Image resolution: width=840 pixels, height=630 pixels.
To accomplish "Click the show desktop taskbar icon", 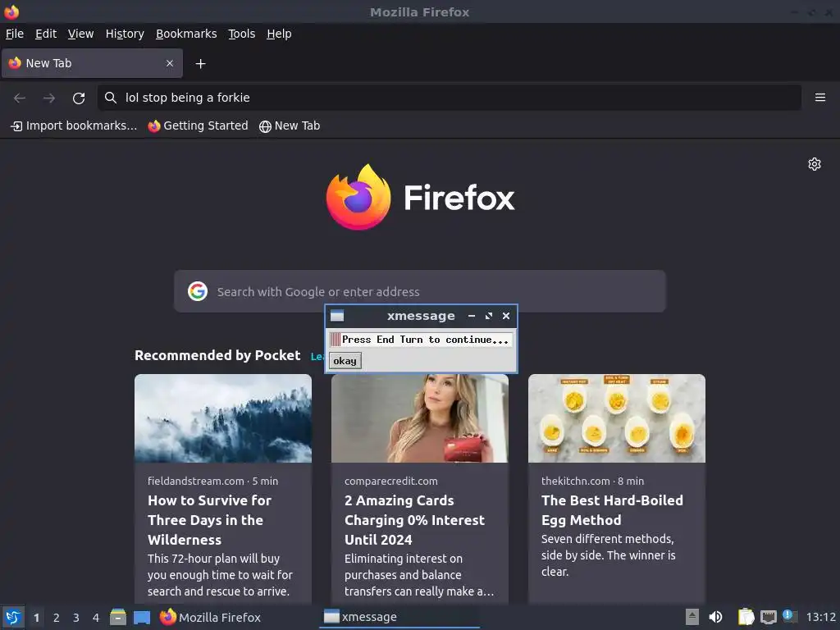I will [x=142, y=618].
